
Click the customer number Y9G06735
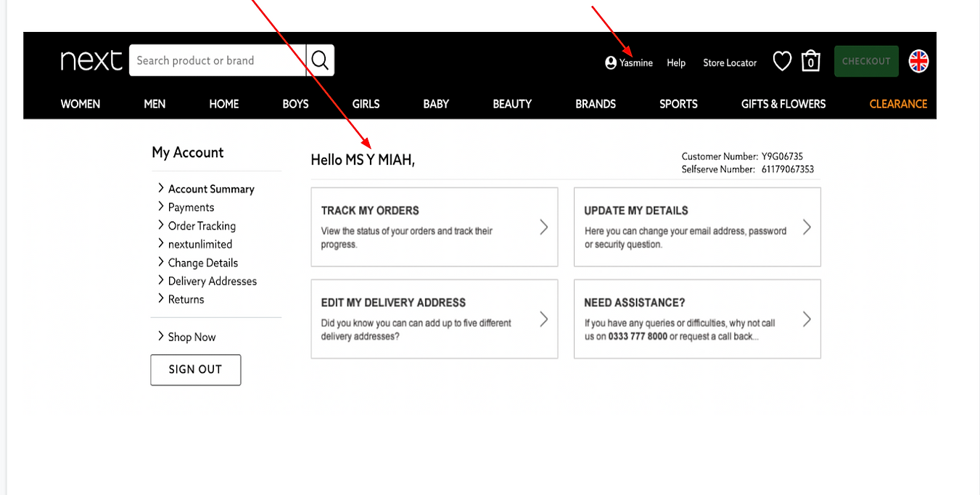coord(782,157)
